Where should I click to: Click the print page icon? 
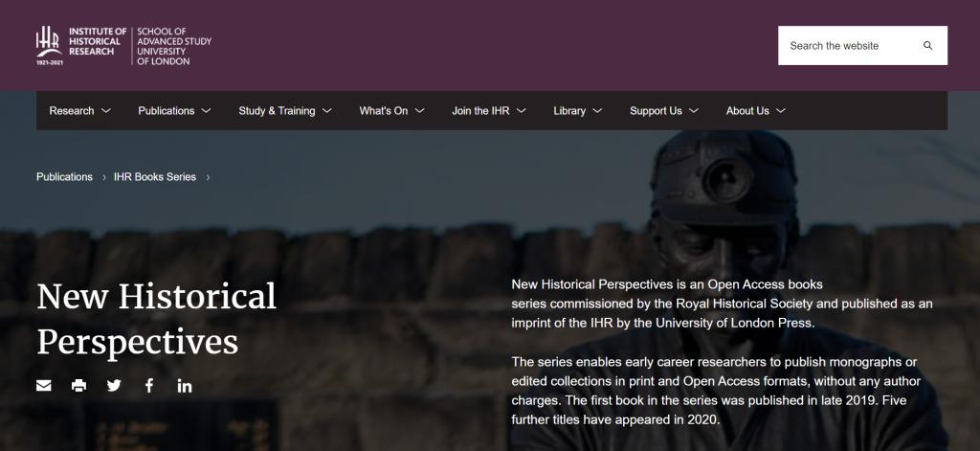pos(78,386)
